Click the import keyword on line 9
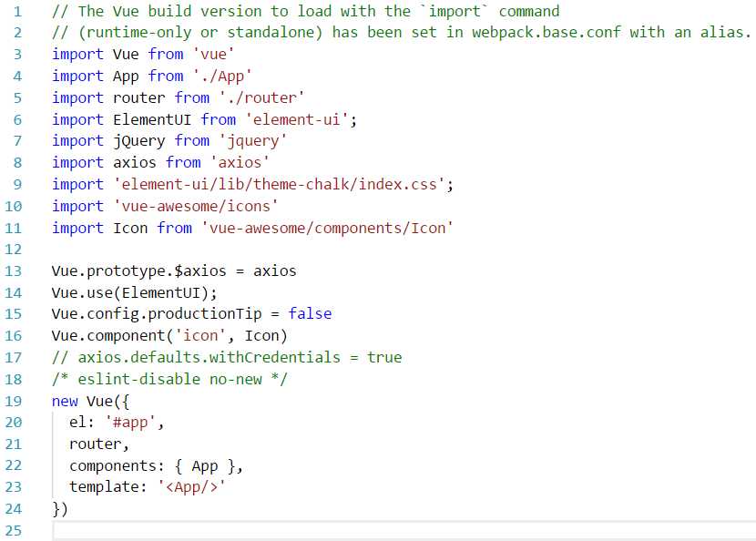 click(77, 184)
